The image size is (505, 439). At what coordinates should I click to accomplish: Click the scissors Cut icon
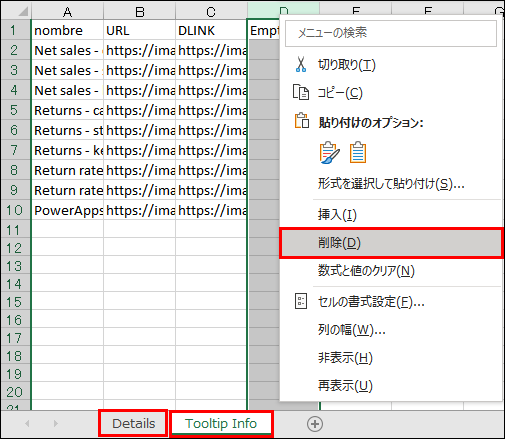(x=301, y=65)
